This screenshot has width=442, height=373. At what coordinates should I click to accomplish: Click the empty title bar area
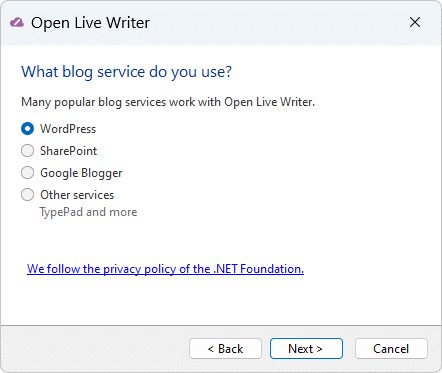point(277,23)
